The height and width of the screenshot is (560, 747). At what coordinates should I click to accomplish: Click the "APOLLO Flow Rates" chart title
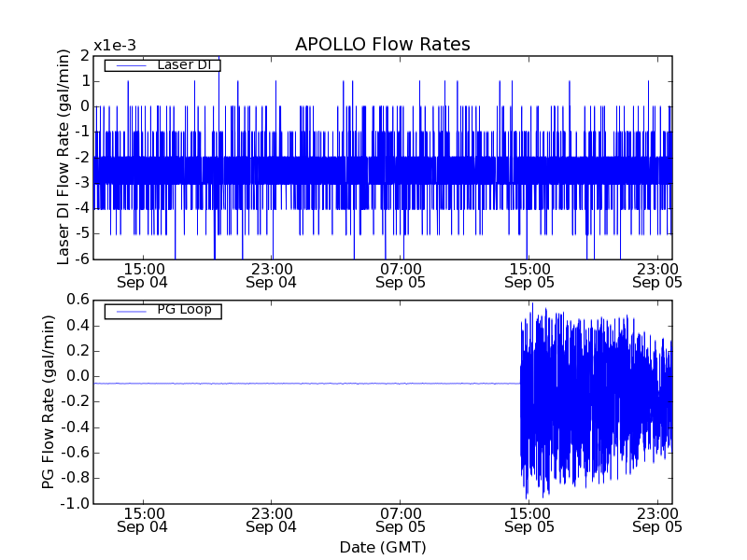click(382, 45)
